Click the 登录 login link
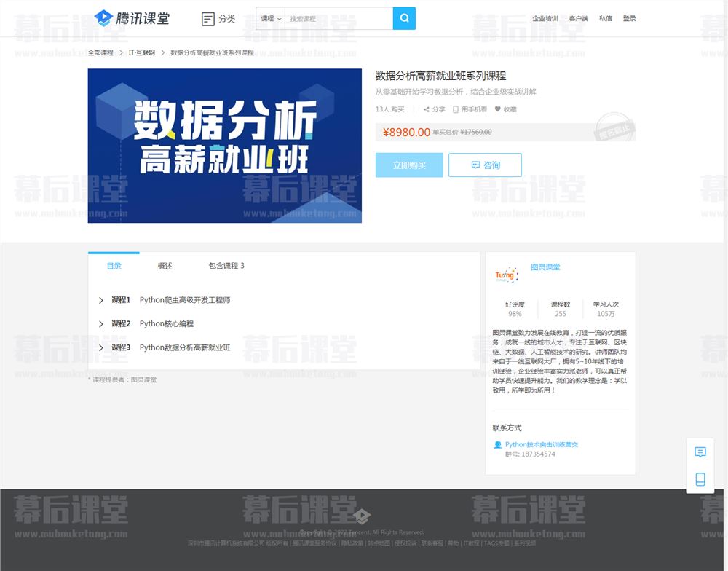The height and width of the screenshot is (571, 728). tap(629, 19)
